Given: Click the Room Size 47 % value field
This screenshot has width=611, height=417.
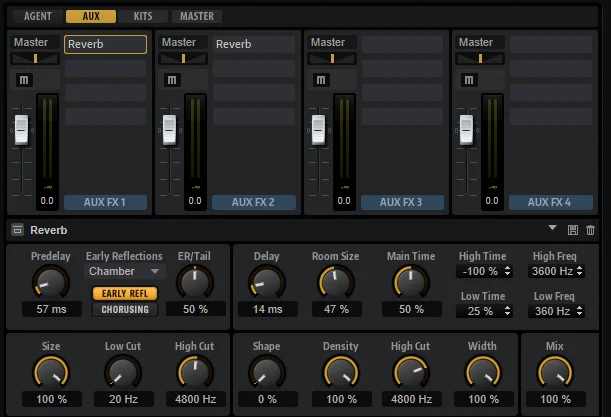Looking at the screenshot, I should tap(337, 309).
